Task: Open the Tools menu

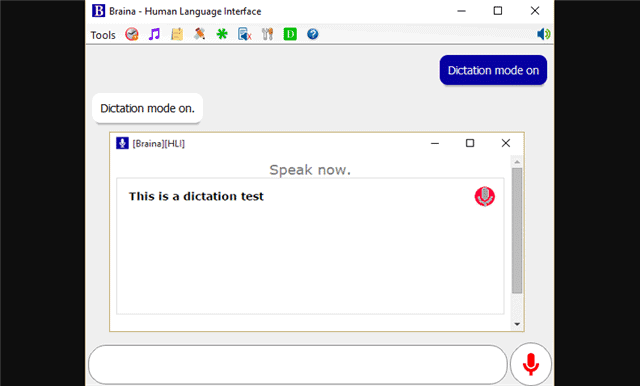Action: [x=103, y=35]
